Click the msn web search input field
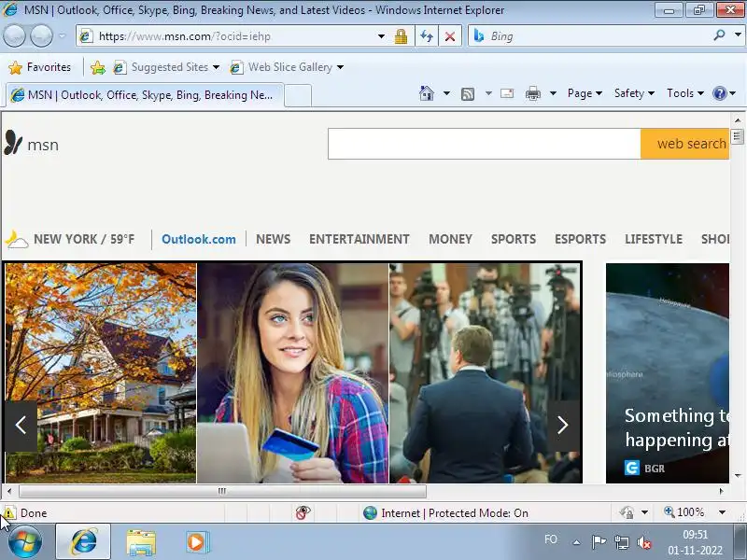This screenshot has height=560, width=747. click(484, 144)
